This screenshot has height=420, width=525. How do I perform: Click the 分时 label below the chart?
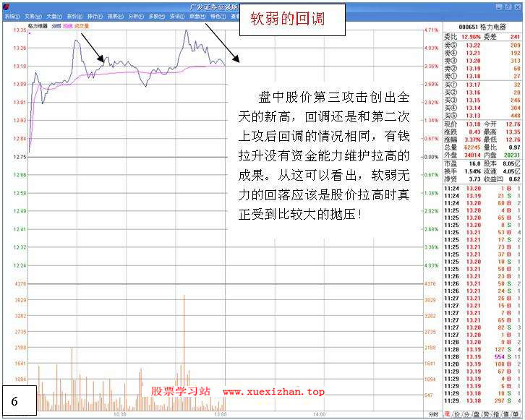[x=432, y=414]
